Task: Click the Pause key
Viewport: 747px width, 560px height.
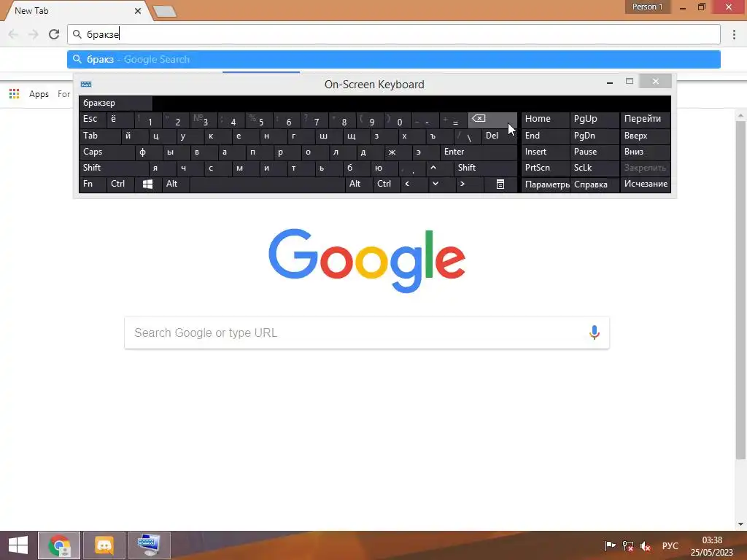Action: 595,152
